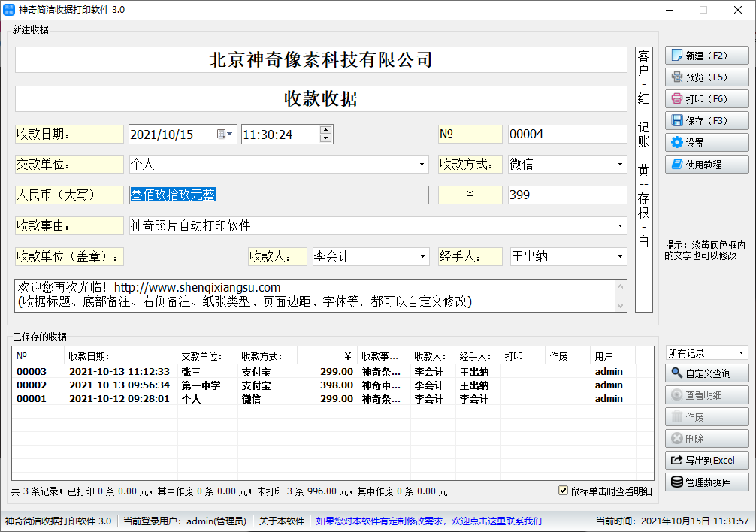Click the 保存 (F3) save button
The height and width of the screenshot is (532, 756).
click(707, 120)
